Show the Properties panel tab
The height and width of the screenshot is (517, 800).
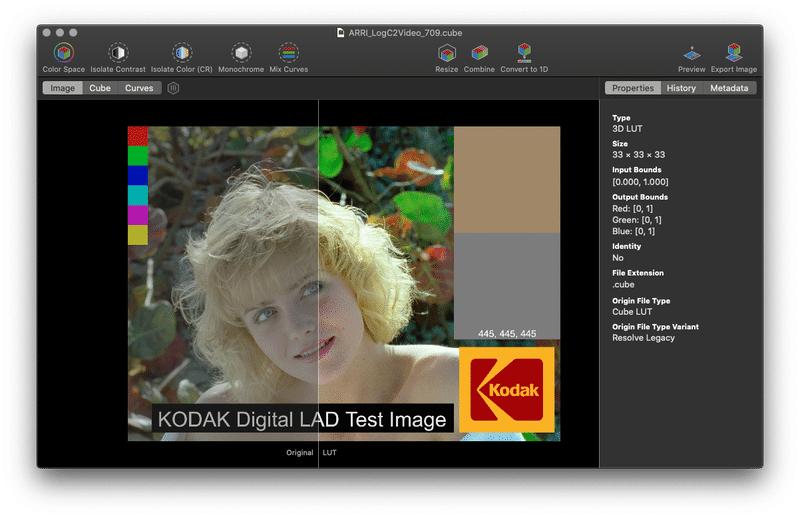pyautogui.click(x=633, y=88)
